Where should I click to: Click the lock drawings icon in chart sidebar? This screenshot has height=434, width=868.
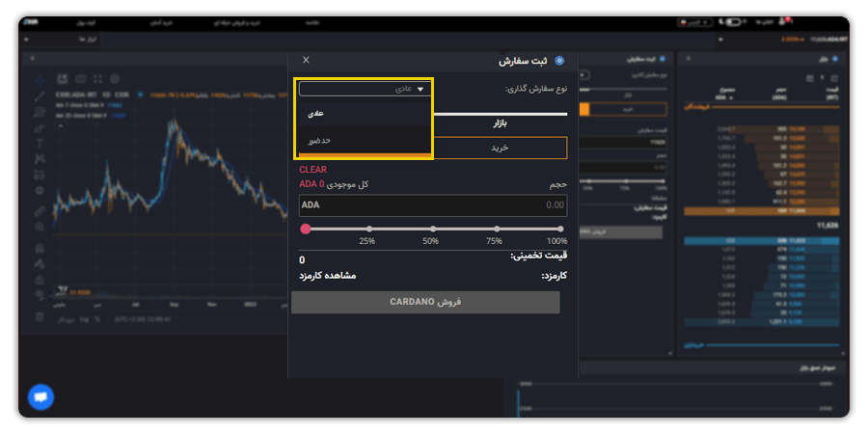(x=40, y=280)
